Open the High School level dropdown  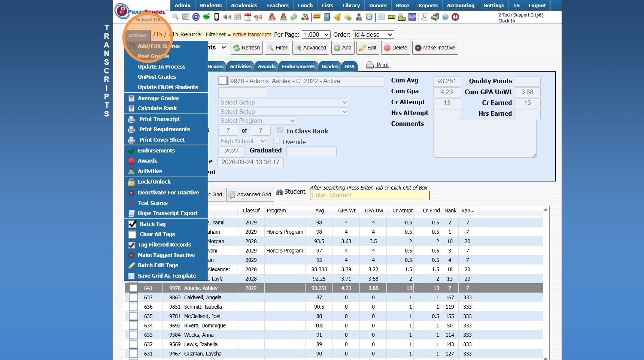(242, 141)
